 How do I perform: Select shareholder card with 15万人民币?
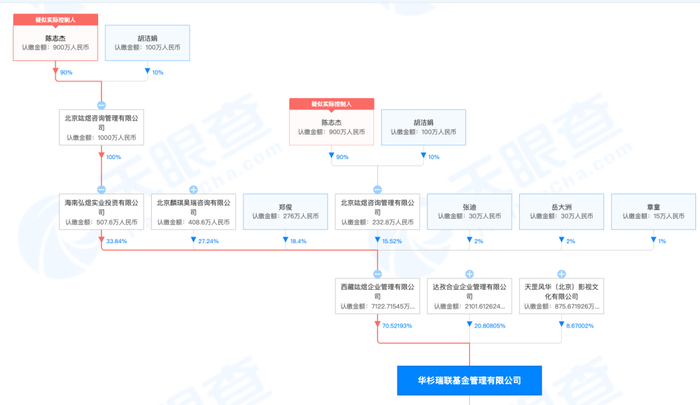coord(653,212)
